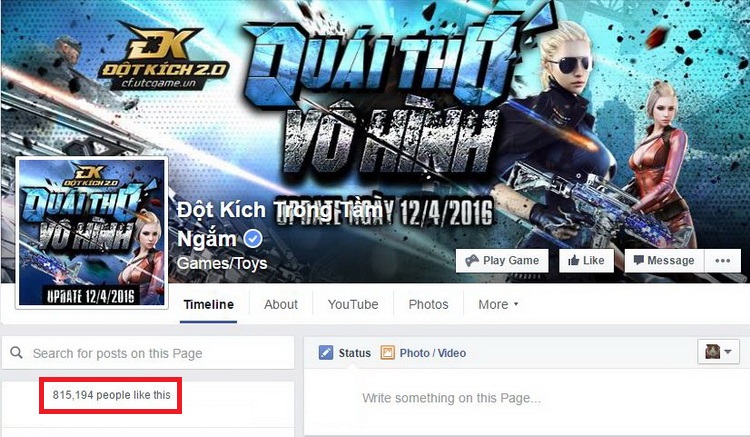Click the Search for posts on this Page field
The height and width of the screenshot is (437, 750).
point(148,353)
